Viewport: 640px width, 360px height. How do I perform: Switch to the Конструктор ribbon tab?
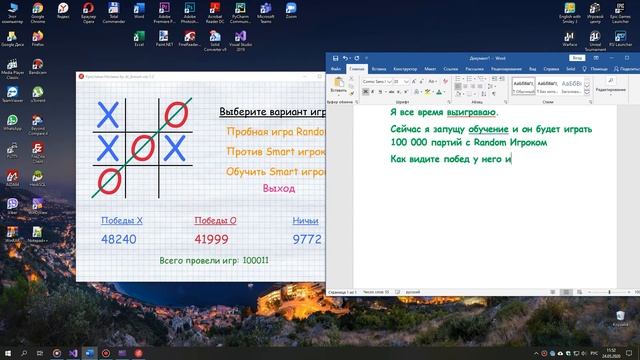tap(405, 69)
